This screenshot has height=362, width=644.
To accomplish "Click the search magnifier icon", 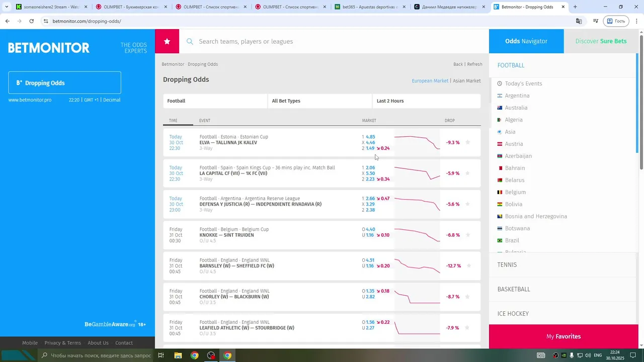I will tap(190, 41).
